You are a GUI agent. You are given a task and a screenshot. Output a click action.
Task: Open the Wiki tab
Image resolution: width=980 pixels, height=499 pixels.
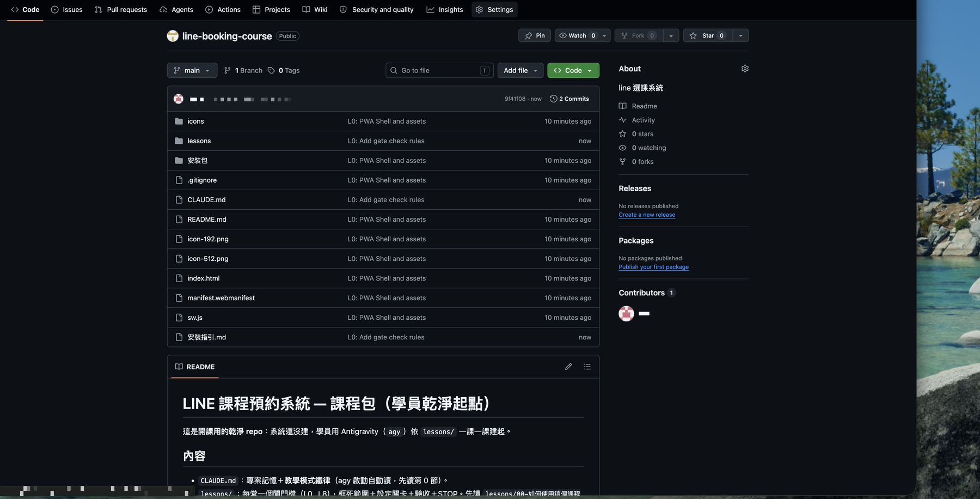pyautogui.click(x=315, y=10)
